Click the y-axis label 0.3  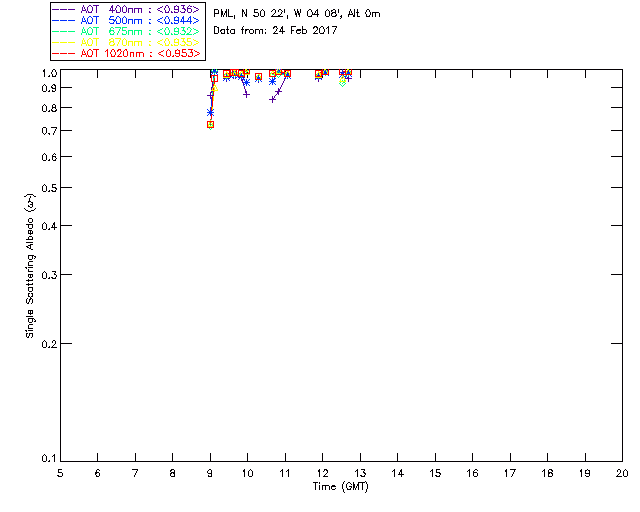tap(49, 275)
